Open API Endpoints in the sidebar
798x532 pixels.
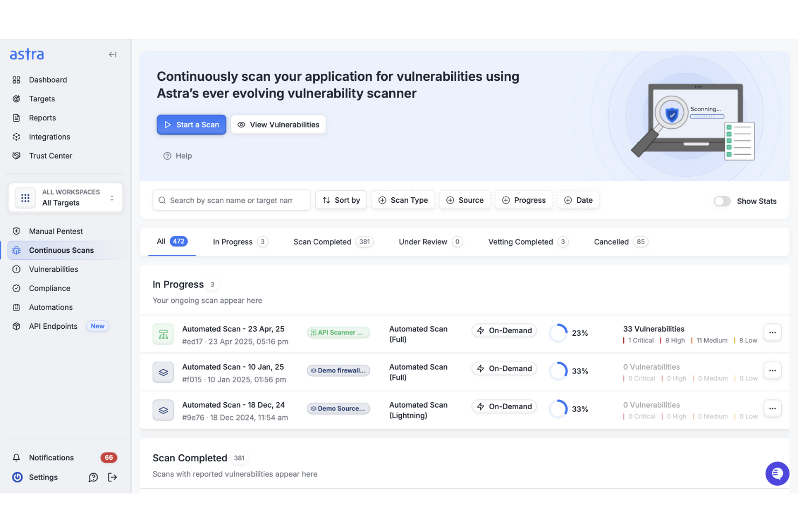pos(53,326)
